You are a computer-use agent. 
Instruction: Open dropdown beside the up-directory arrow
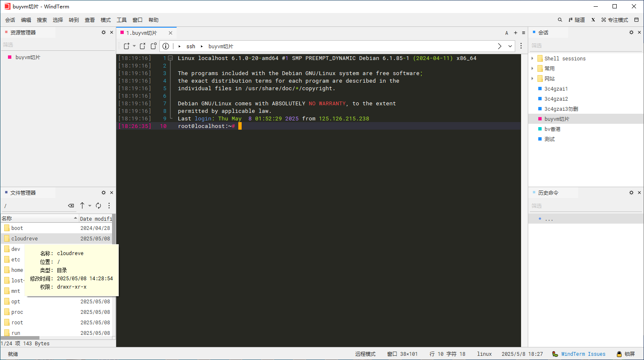pyautogui.click(x=90, y=206)
